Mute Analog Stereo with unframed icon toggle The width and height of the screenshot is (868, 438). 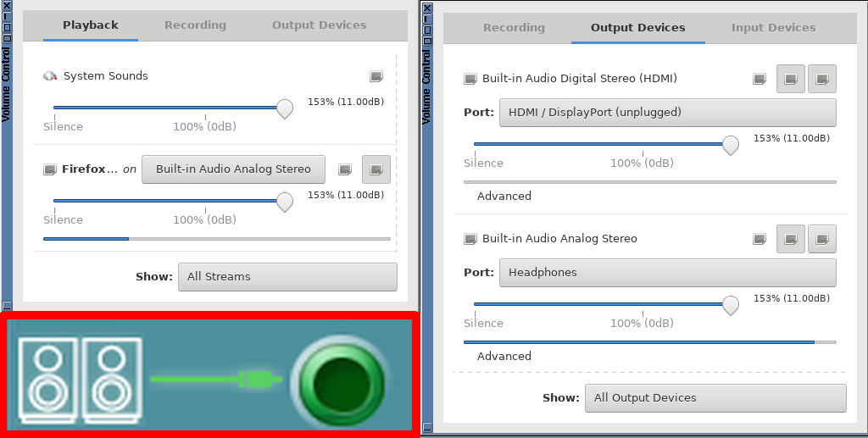[x=759, y=240]
